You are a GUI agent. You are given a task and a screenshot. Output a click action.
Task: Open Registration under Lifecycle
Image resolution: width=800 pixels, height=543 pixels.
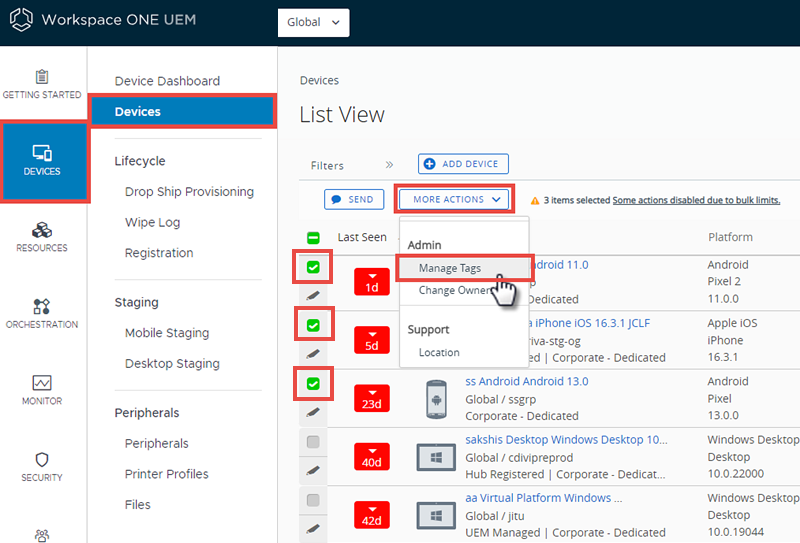[159, 253]
